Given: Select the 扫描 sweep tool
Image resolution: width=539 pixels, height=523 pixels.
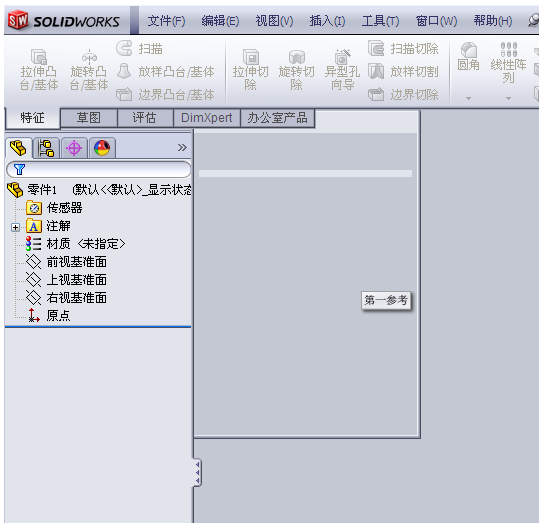Looking at the screenshot, I should coord(139,48).
